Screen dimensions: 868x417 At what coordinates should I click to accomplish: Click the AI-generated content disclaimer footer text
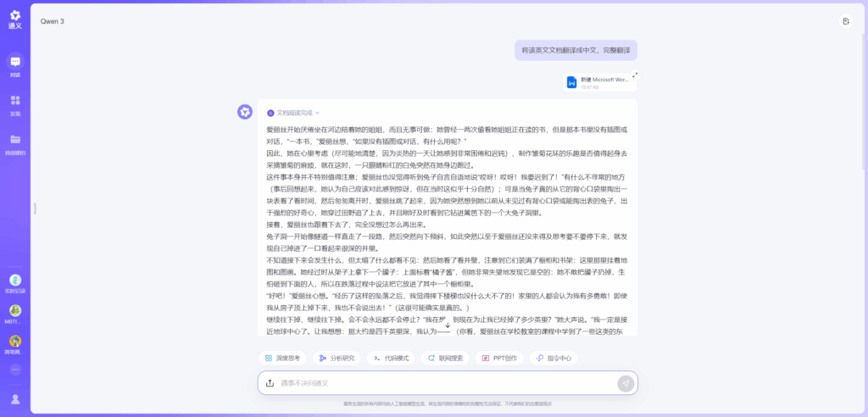pos(448,403)
